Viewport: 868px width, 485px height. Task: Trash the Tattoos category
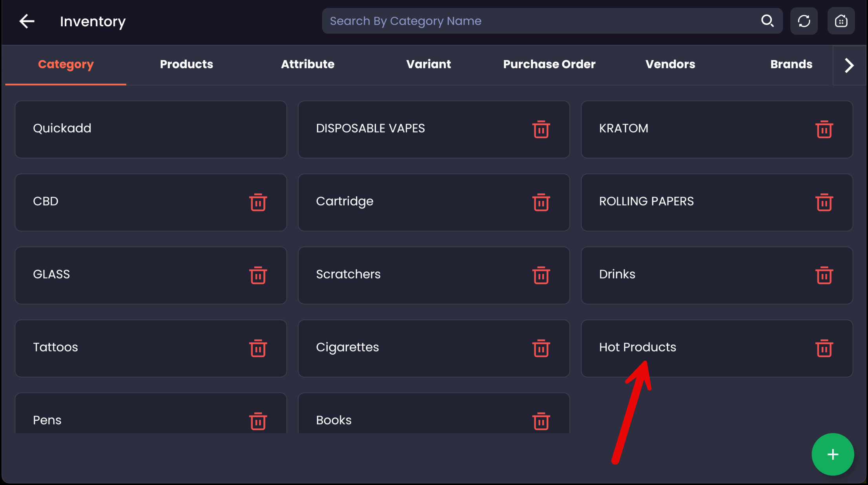(x=258, y=348)
